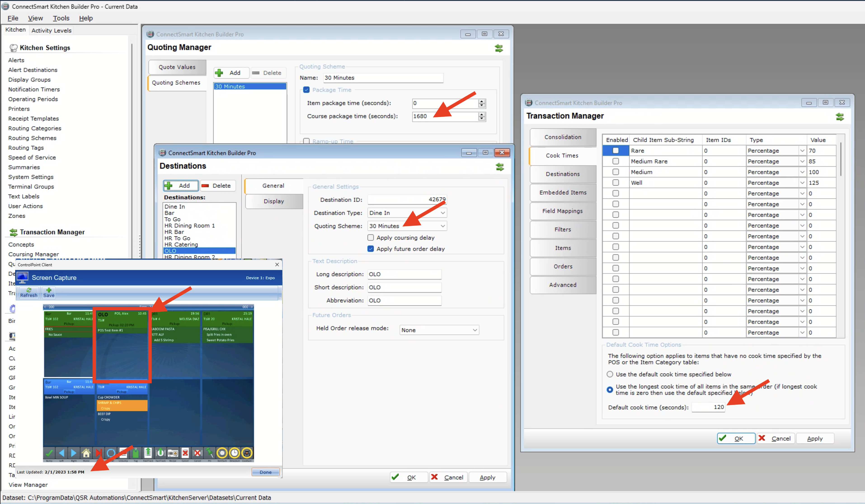Click green swap arrows in Transaction Manager window header
Image resolution: width=865 pixels, height=504 pixels.
pyautogui.click(x=840, y=117)
